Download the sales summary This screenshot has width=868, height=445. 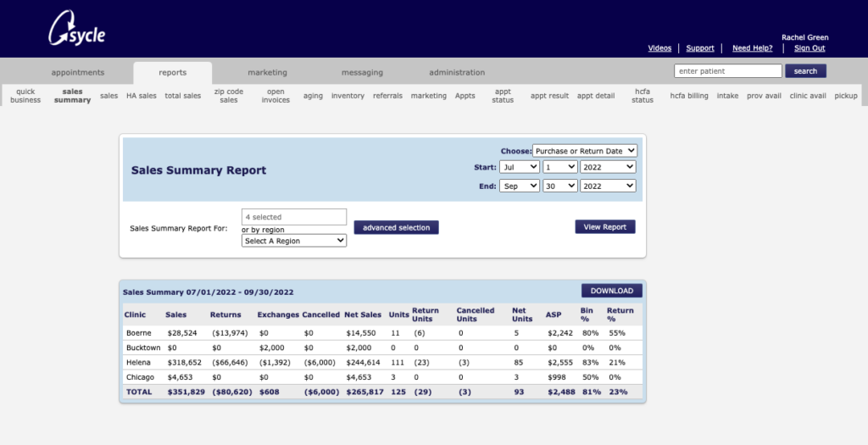point(612,291)
